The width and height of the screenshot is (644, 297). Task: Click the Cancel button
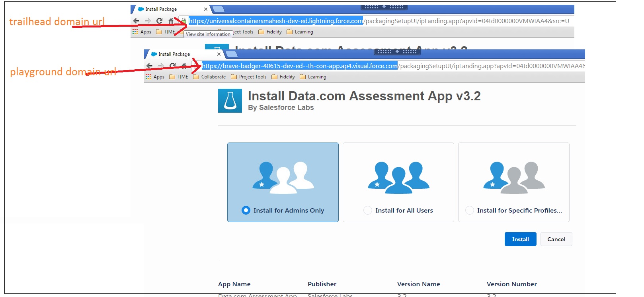[x=556, y=239]
